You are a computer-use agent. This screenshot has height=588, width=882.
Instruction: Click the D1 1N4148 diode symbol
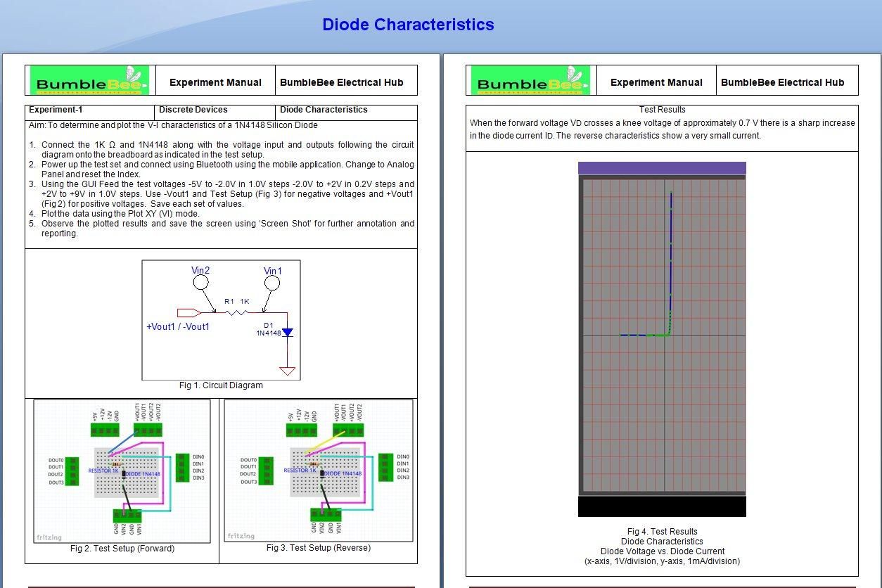(x=287, y=332)
